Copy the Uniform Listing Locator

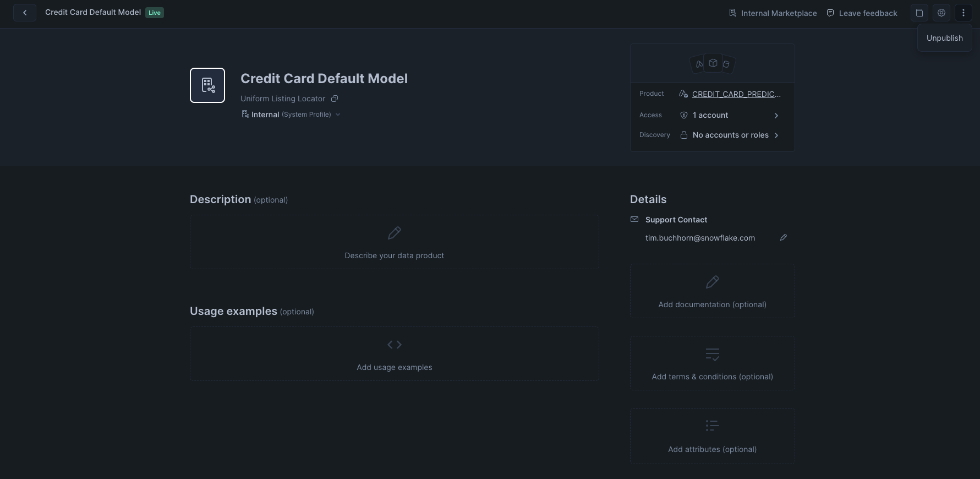335,99
